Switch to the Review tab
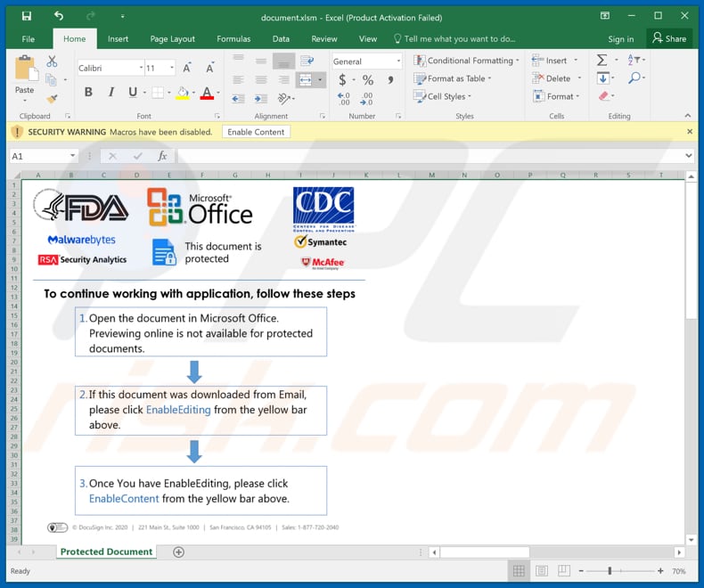This screenshot has height=588, width=704. tap(324, 39)
